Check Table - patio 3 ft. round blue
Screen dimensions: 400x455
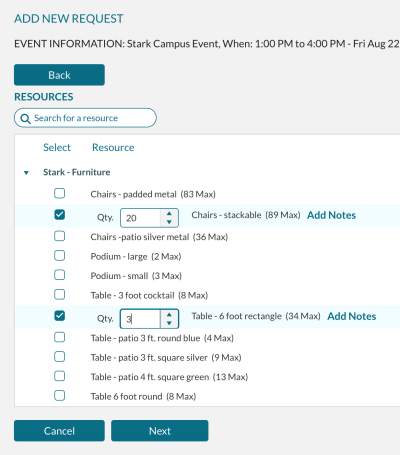coord(59,337)
